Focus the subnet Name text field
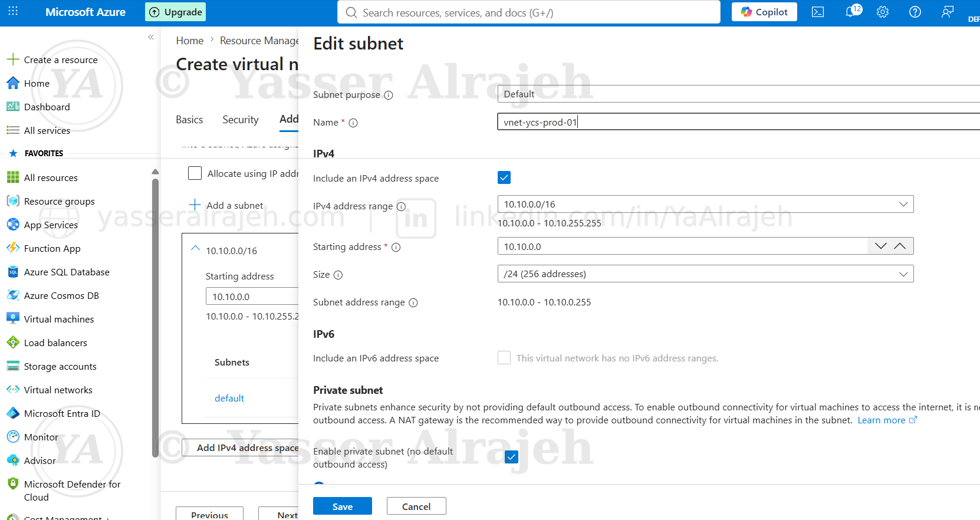The width and height of the screenshot is (980, 520). (738, 121)
